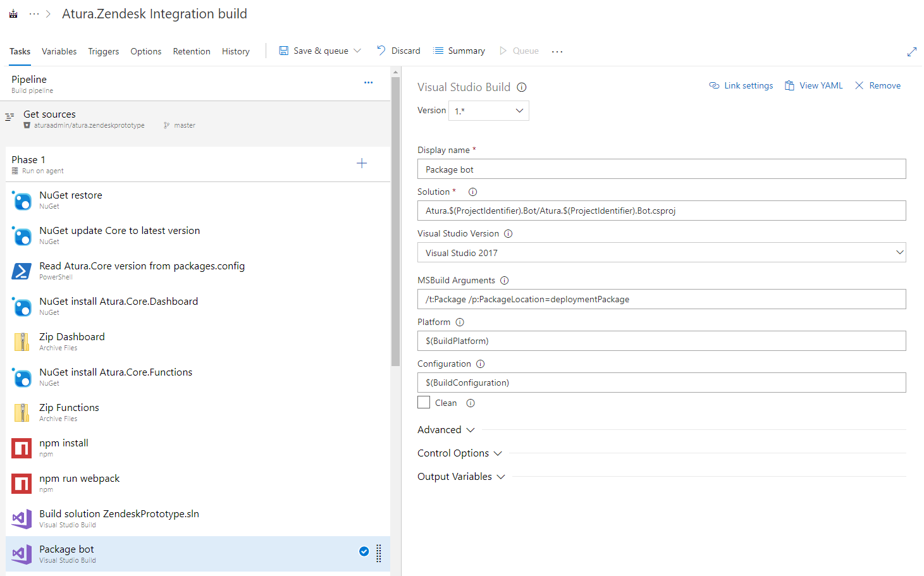Click Link settings

[x=741, y=85]
